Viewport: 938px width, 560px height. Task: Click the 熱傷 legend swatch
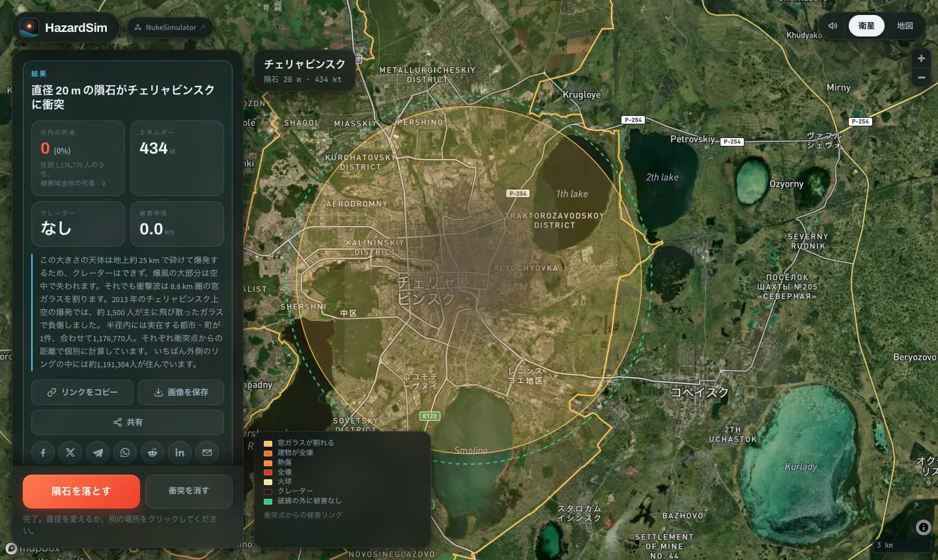pos(268,463)
